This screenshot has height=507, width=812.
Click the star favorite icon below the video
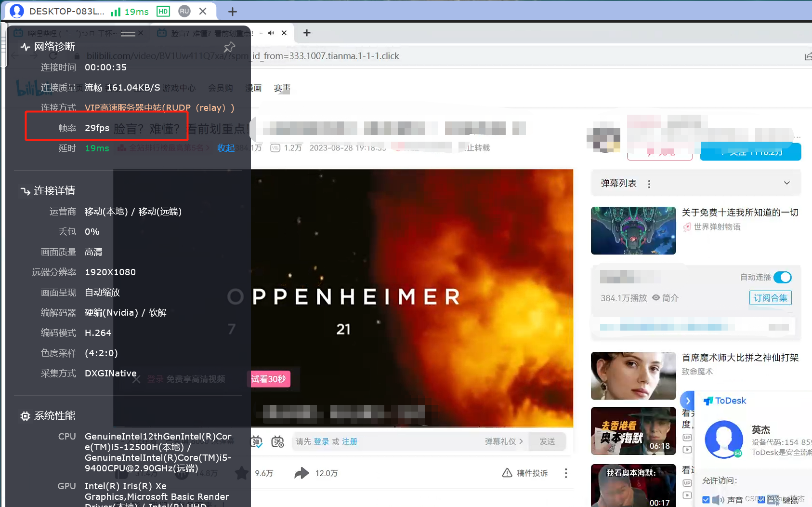click(x=242, y=473)
